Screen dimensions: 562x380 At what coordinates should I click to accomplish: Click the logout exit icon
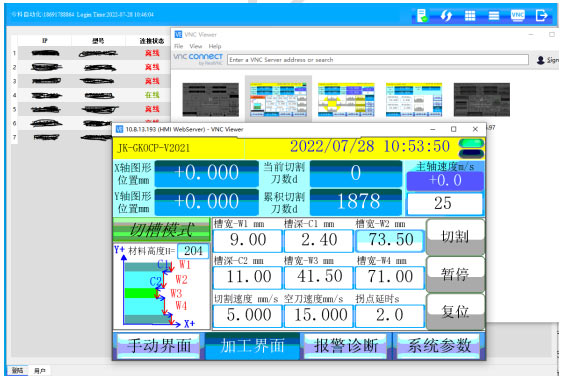(541, 15)
